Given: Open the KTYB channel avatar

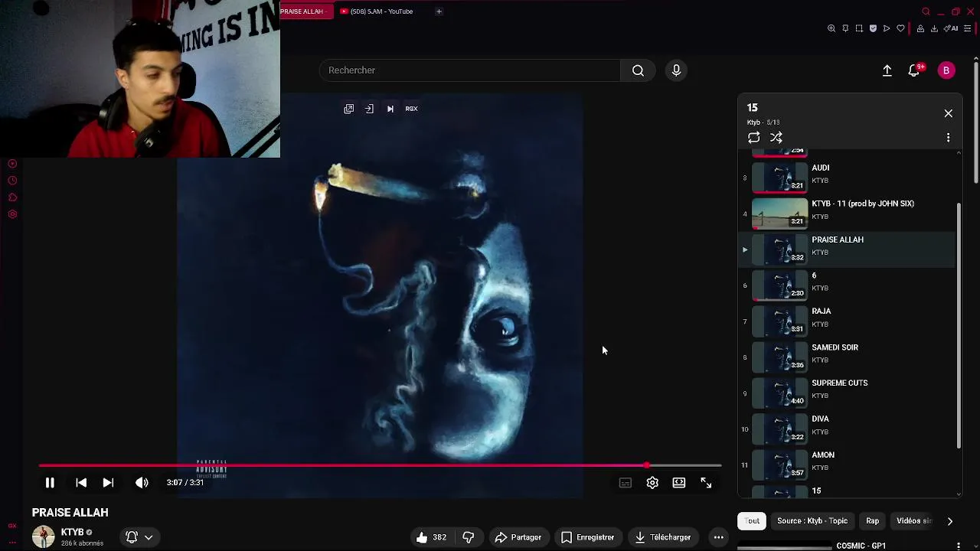Looking at the screenshot, I should [x=44, y=536].
